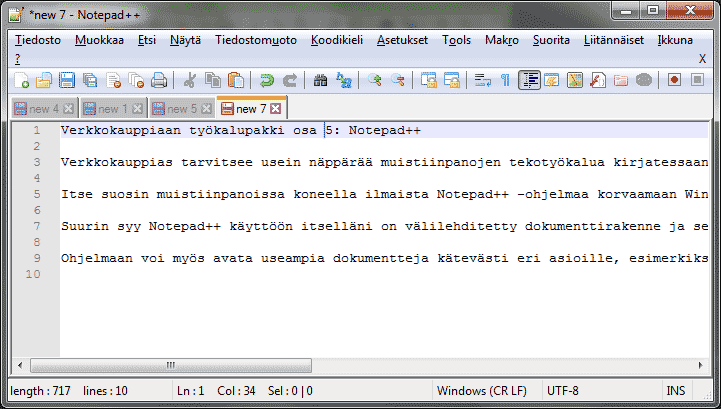Open the Ikkuna menu
Image resolution: width=721 pixels, height=409 pixels.
[x=675, y=40]
